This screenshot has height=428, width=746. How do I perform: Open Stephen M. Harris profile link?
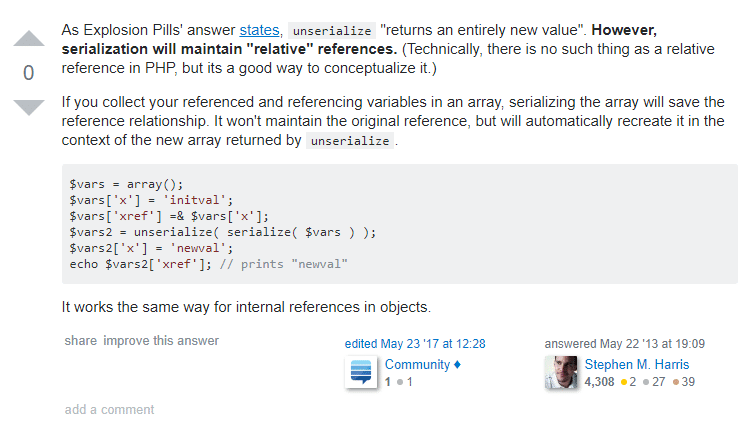pos(637,365)
